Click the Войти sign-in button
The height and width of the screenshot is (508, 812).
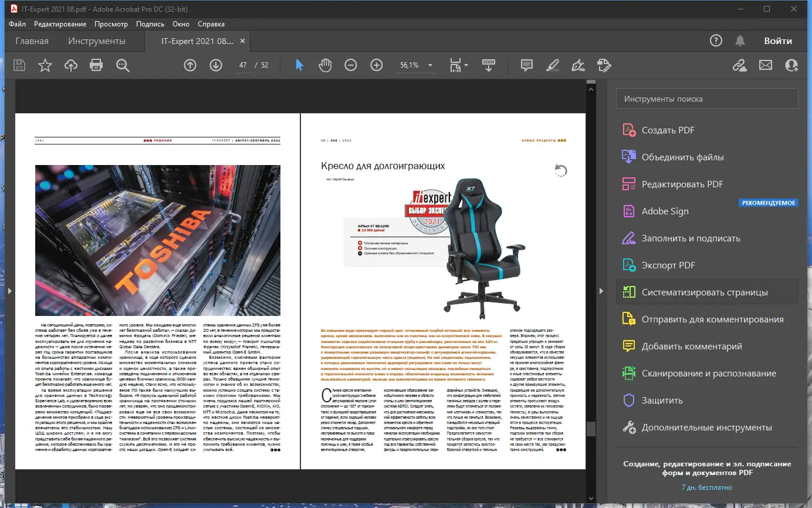(778, 41)
